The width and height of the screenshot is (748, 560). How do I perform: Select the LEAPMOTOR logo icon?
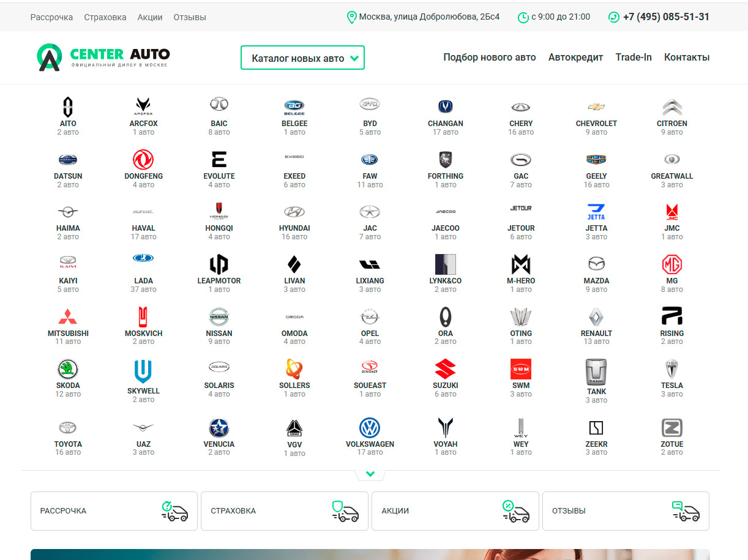pyautogui.click(x=219, y=264)
